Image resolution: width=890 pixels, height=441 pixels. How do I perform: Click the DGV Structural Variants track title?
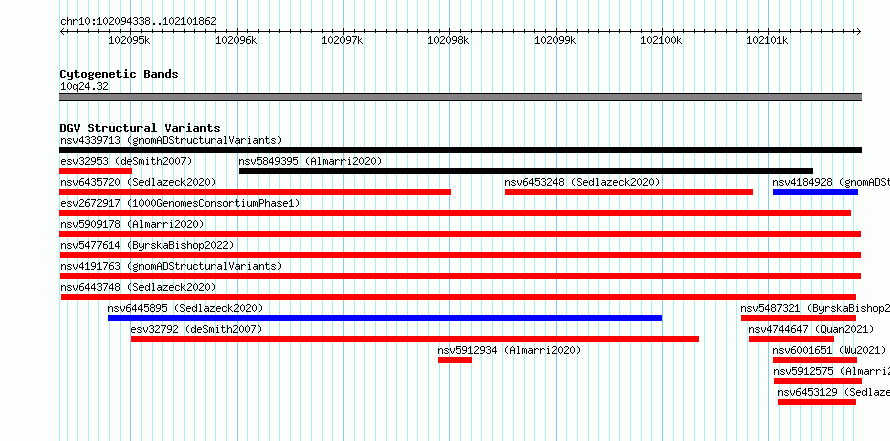(x=140, y=128)
